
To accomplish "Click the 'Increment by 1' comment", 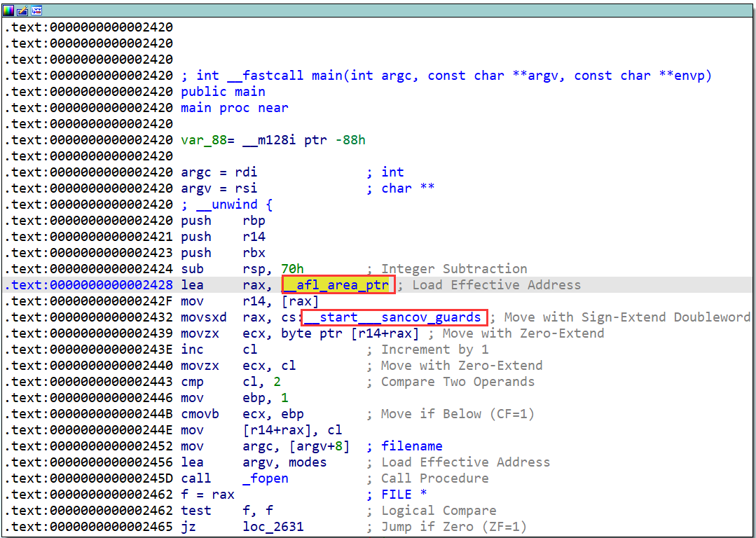I will 434,350.
